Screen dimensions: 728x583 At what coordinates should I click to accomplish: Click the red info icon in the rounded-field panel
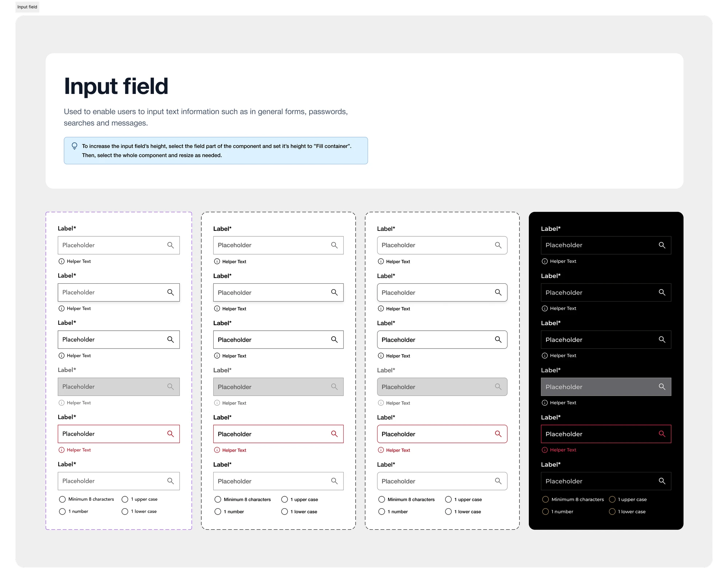pos(381,450)
